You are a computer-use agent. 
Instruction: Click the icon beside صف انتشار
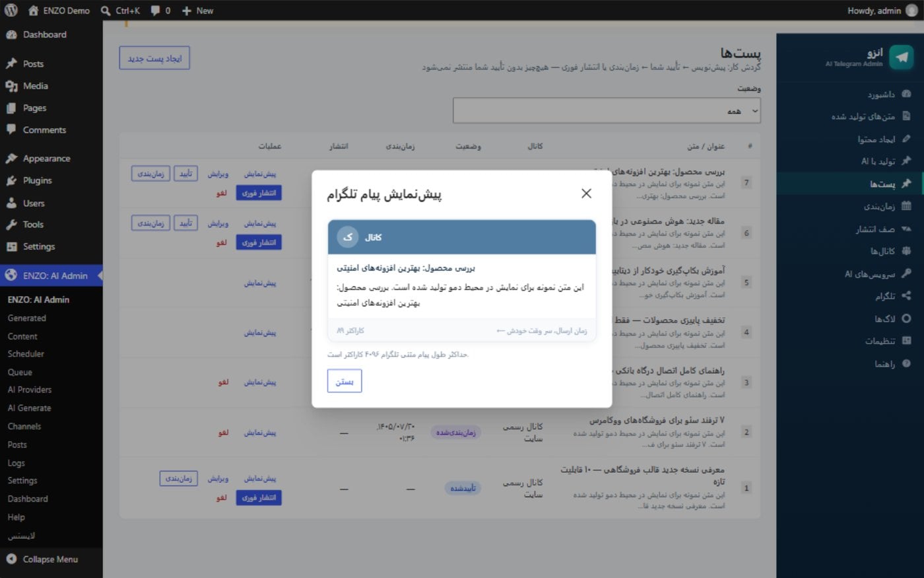906,229
